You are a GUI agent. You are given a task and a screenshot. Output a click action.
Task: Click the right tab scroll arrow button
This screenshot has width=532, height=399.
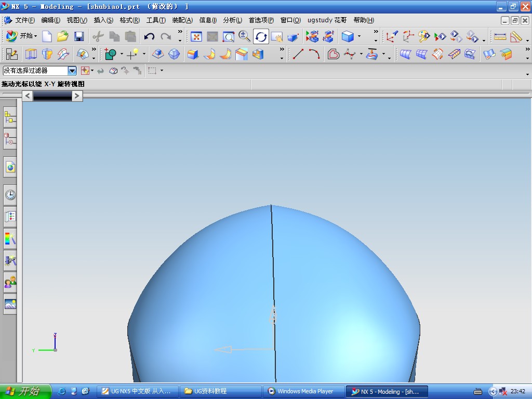pyautogui.click(x=77, y=96)
